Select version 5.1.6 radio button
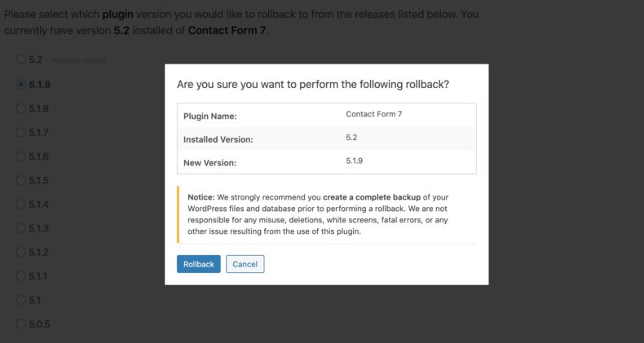Image resolution: width=644 pixels, height=343 pixels. pos(20,156)
